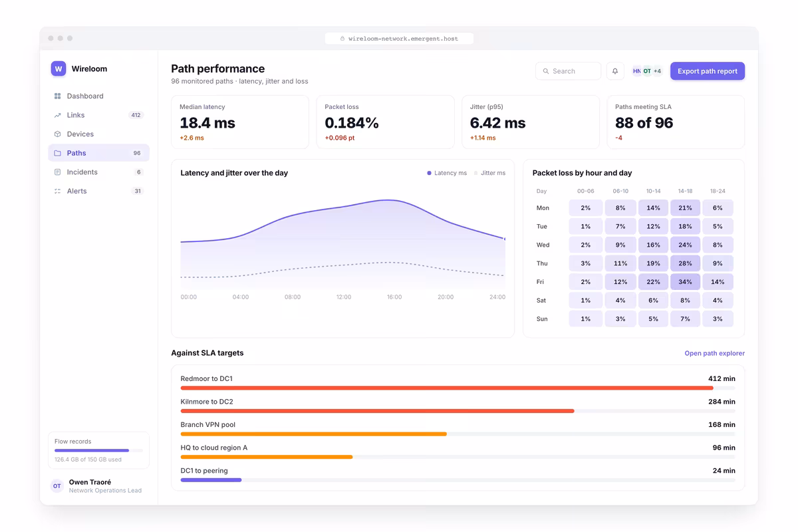Go to Links in the sidebar
Viewport: 798px width, 532px height.
point(98,115)
